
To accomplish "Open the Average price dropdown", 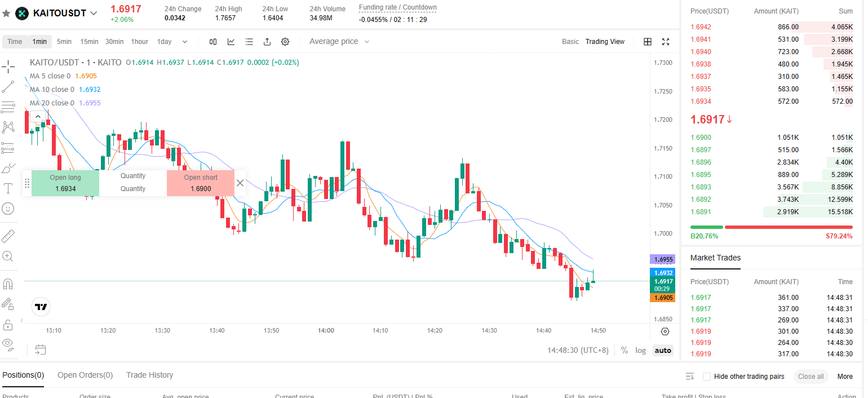I will coord(339,42).
